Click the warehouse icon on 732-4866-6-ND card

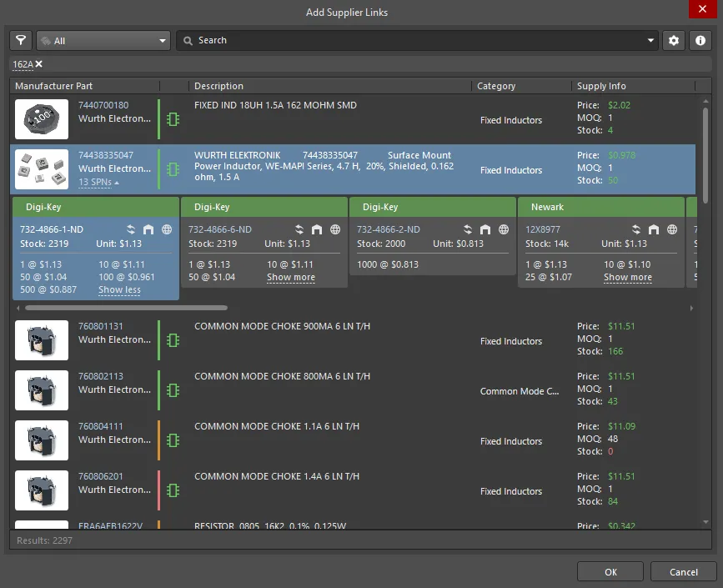pos(317,229)
